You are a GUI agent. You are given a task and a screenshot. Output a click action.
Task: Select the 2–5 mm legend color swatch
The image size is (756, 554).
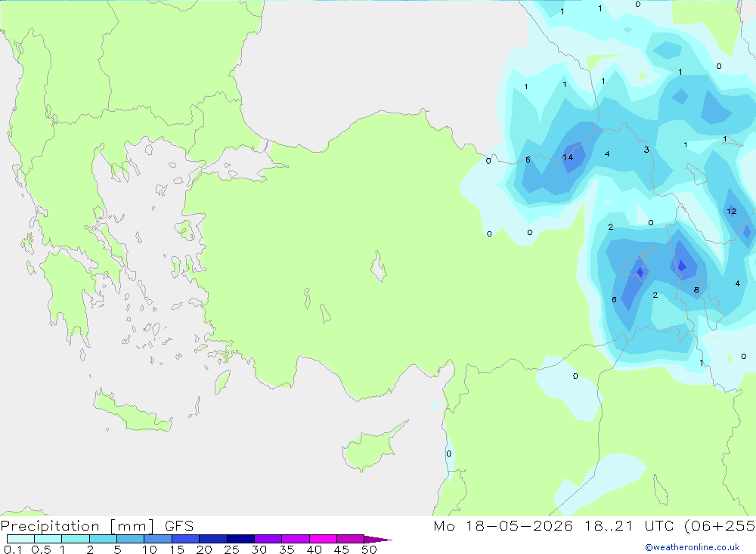(x=103, y=539)
